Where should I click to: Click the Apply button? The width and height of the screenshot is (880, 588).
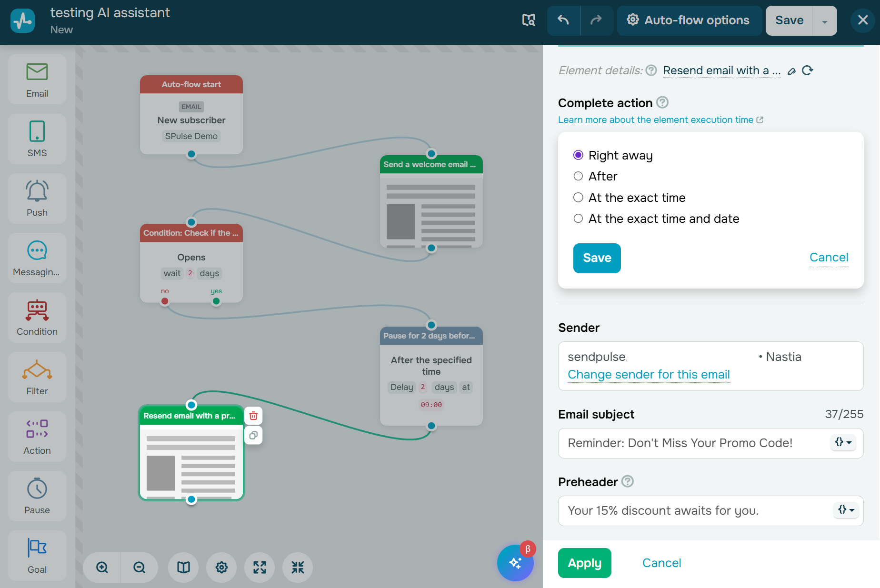coord(584,563)
